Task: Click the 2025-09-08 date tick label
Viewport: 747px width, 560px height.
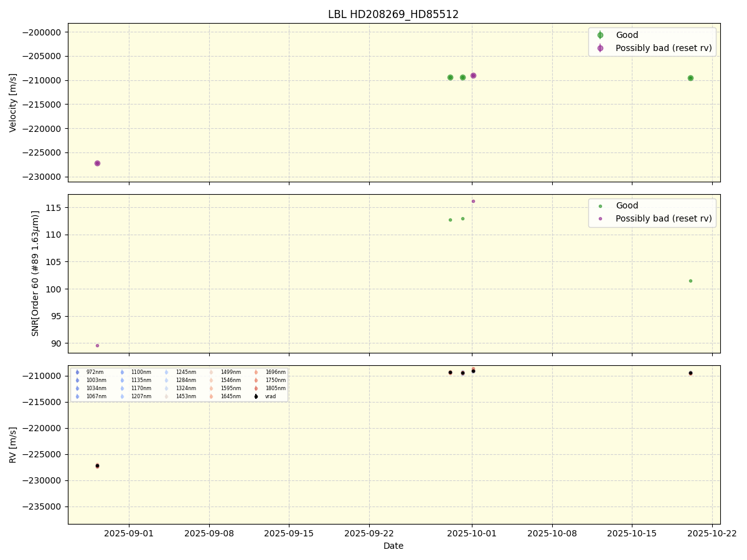Action: [209, 533]
